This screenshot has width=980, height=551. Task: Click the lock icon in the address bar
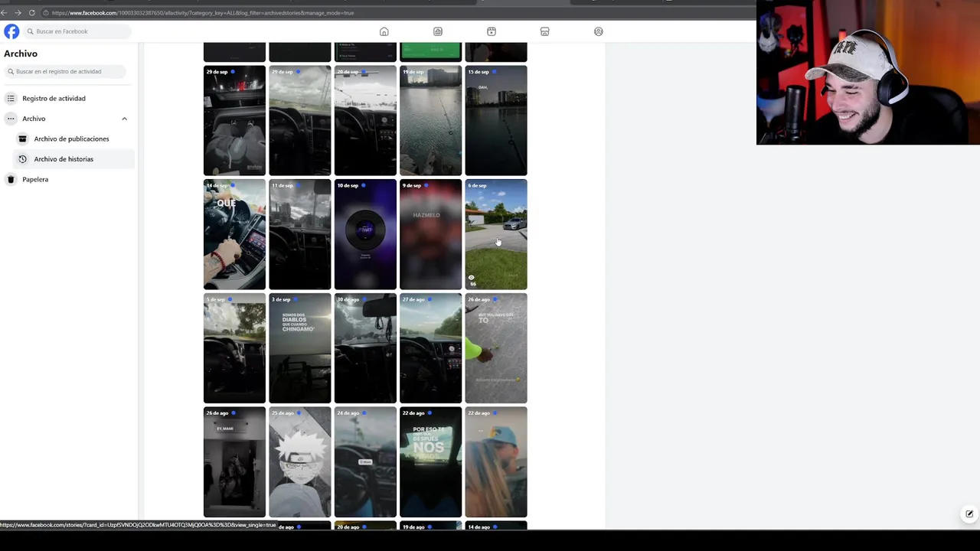[x=46, y=13]
